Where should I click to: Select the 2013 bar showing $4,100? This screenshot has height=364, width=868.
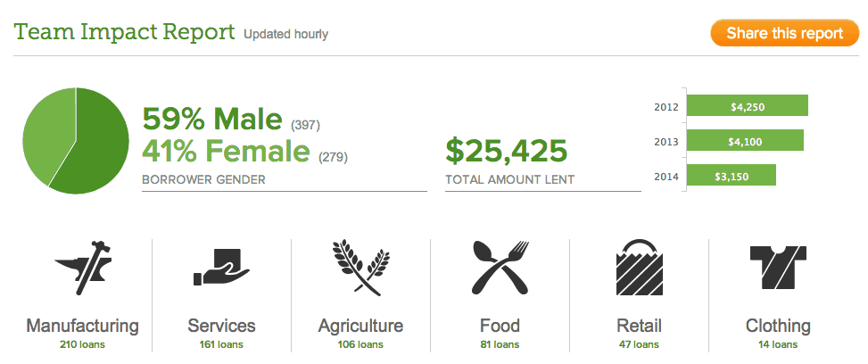click(745, 140)
